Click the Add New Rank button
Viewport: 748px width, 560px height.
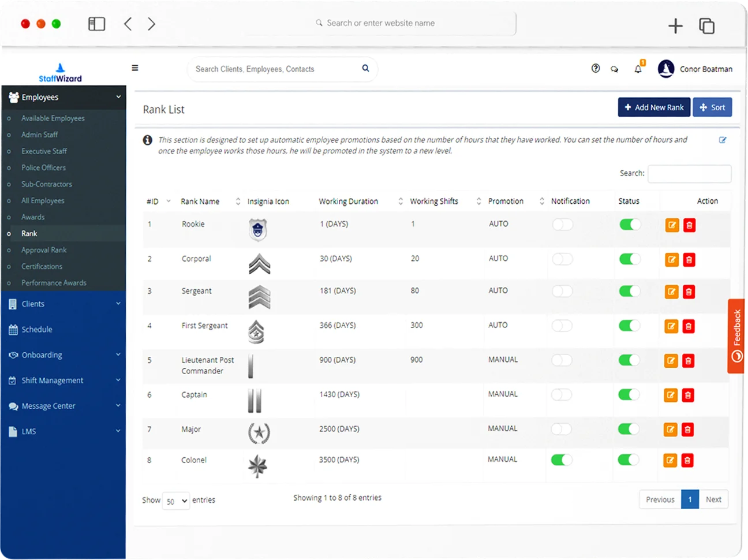click(x=654, y=107)
